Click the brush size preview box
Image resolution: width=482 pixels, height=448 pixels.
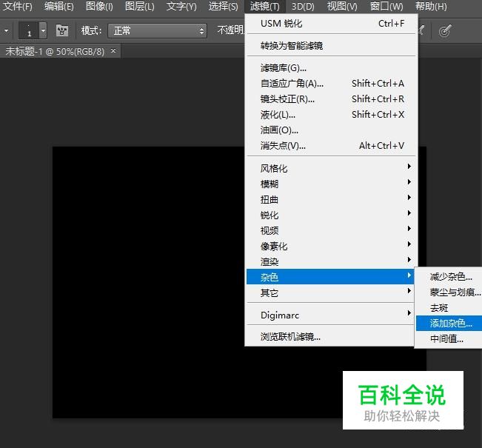click(29, 30)
